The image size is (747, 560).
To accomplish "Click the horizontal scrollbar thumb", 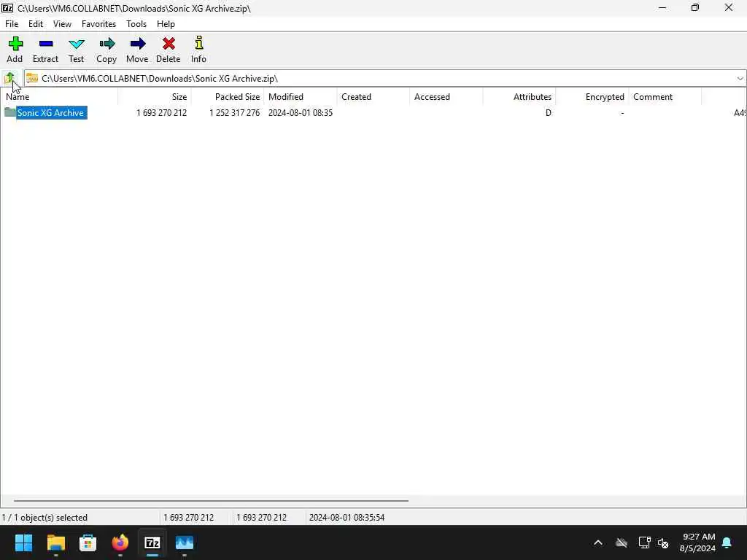I will [x=211, y=500].
